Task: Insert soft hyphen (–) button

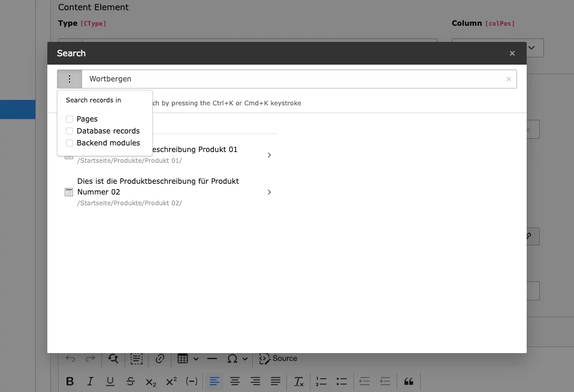Action: tap(192, 381)
